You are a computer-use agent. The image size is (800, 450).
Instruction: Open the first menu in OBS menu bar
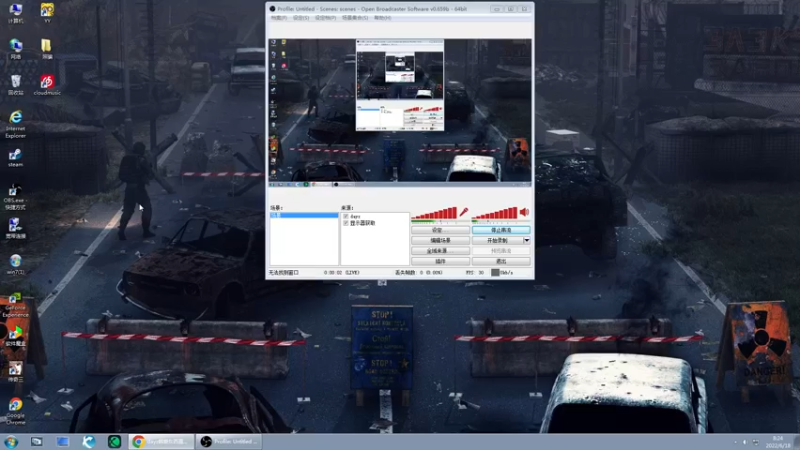[x=279, y=18]
